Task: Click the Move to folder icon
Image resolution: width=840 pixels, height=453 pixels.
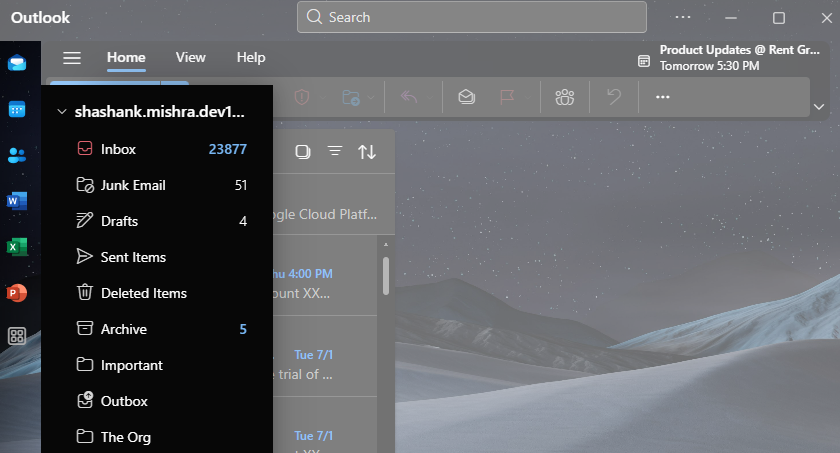Action: (x=351, y=97)
